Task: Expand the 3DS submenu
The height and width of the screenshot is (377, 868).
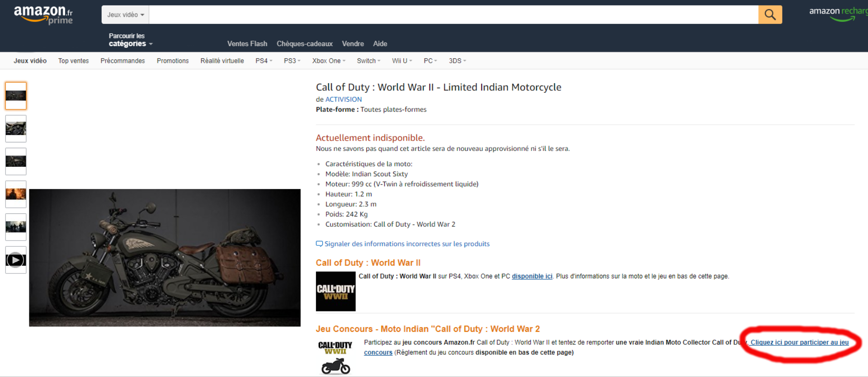Action: coord(457,61)
